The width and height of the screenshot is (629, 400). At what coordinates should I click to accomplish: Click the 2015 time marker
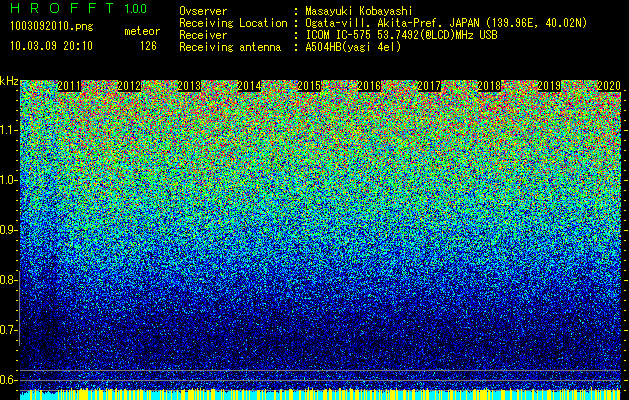point(309,86)
